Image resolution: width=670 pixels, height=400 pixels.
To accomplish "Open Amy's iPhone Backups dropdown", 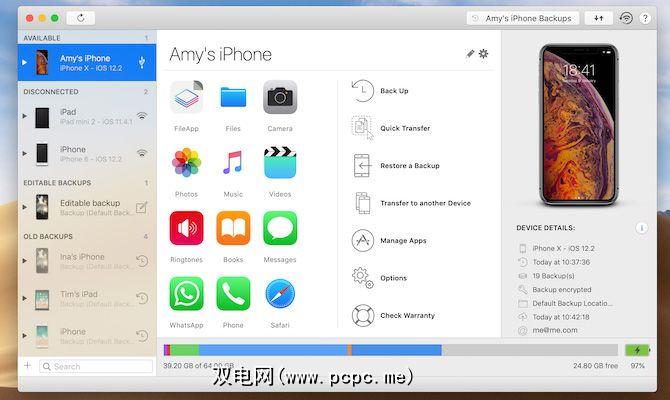I will (523, 18).
